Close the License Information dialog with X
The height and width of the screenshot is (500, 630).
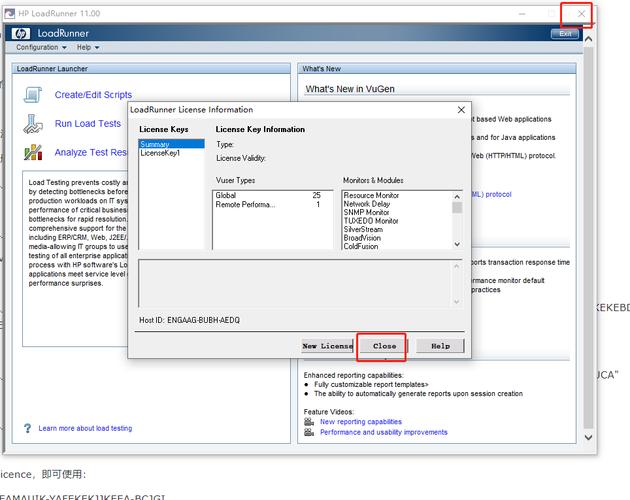[461, 110]
